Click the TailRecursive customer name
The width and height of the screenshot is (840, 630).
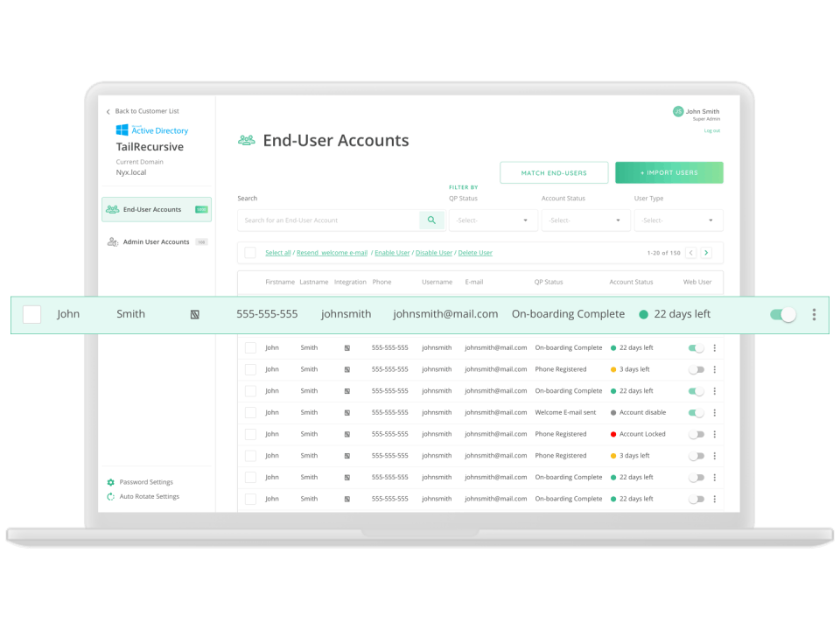[x=150, y=147]
